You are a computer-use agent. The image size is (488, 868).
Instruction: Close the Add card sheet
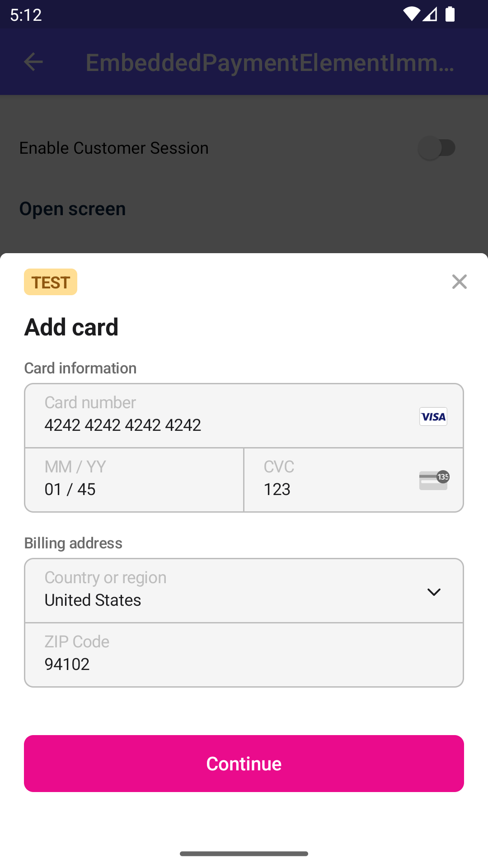(459, 282)
